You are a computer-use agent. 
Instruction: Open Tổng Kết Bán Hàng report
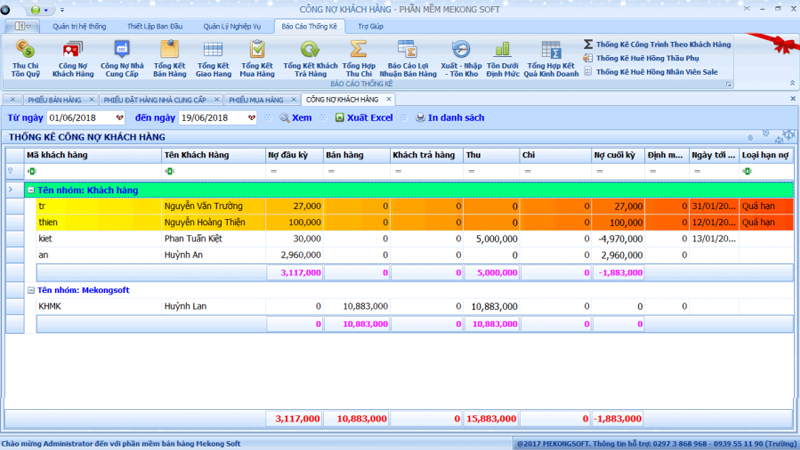coord(170,59)
